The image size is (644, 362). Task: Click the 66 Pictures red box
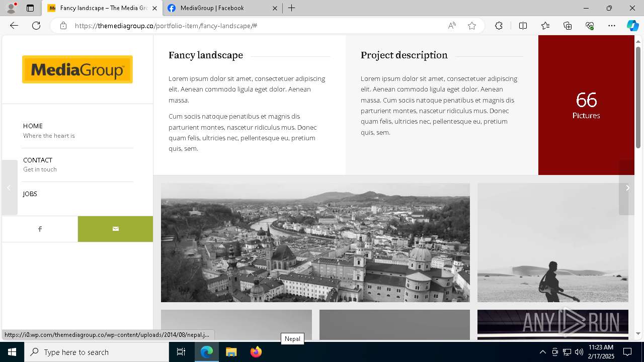coord(586,105)
